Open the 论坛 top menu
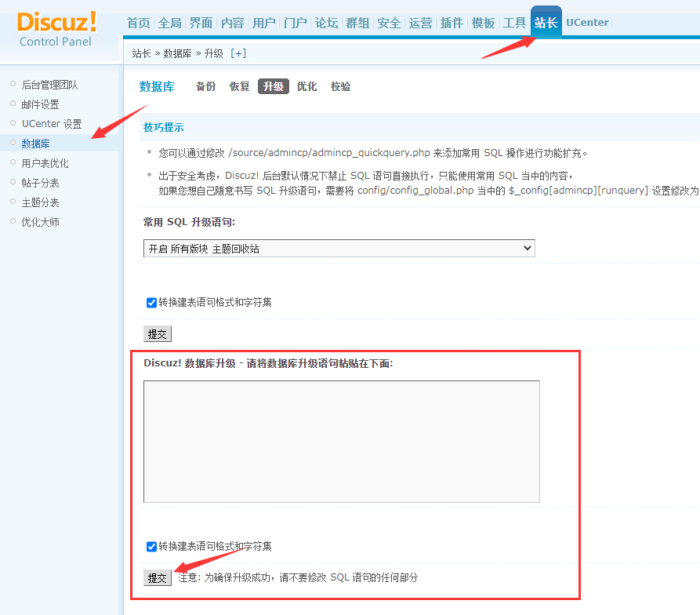 (x=326, y=23)
